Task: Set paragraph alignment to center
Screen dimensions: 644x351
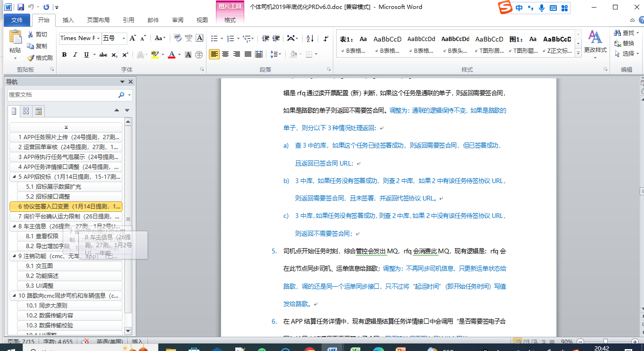Action: click(x=225, y=55)
